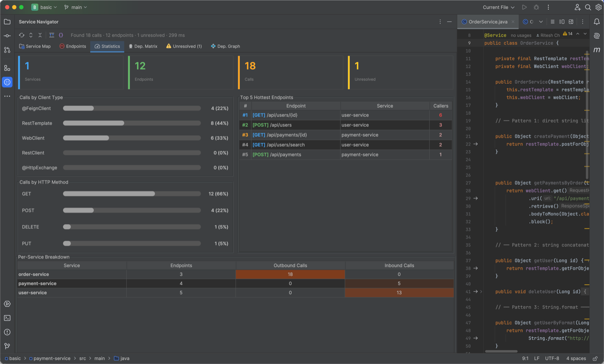Select the /api/users/{id} endpoint row

(x=346, y=115)
